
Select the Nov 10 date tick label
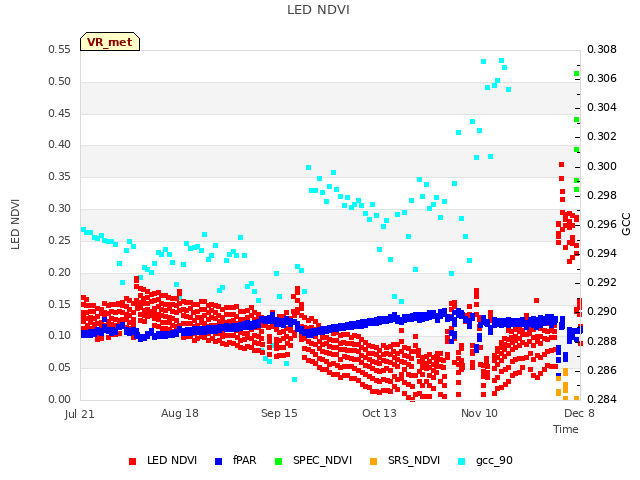(x=479, y=413)
